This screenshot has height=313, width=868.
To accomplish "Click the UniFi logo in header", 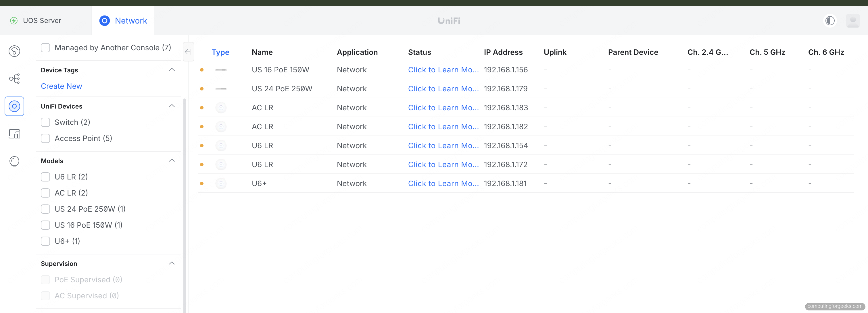I will 449,21.
